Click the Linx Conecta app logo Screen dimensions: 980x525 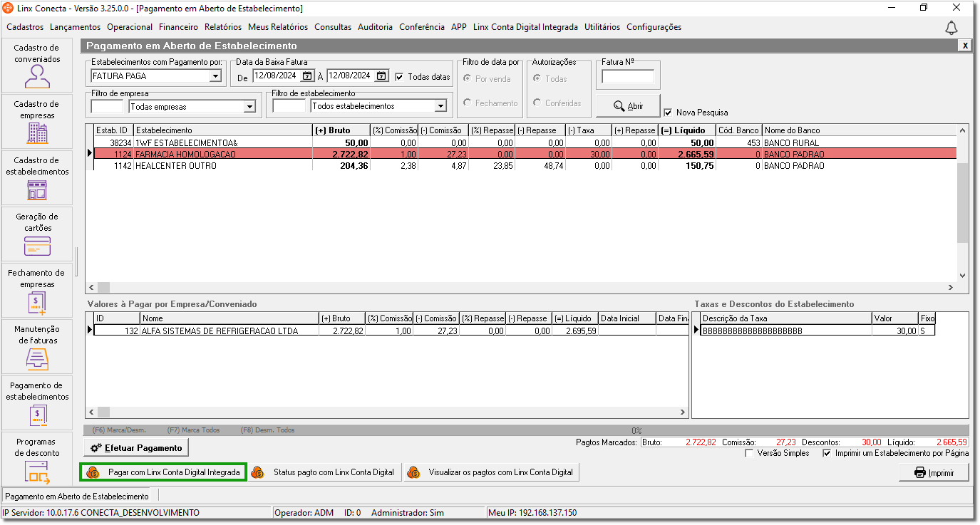(x=8, y=8)
